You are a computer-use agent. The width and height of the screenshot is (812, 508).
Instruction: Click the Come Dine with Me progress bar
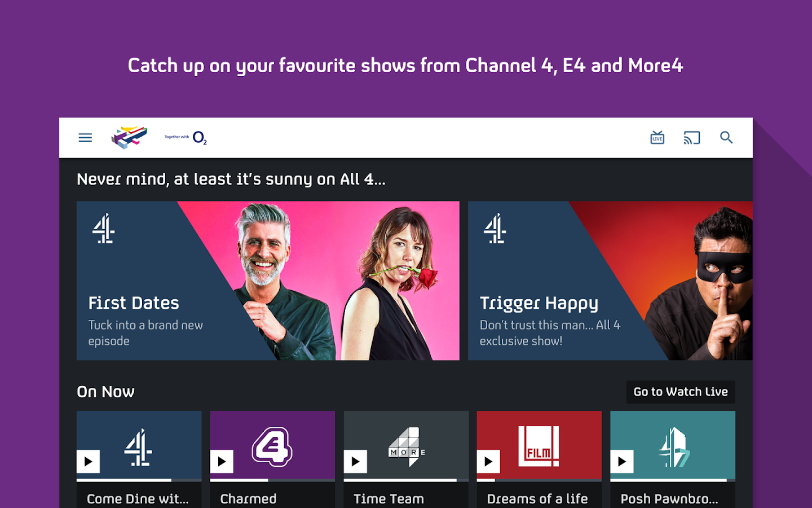[139, 480]
